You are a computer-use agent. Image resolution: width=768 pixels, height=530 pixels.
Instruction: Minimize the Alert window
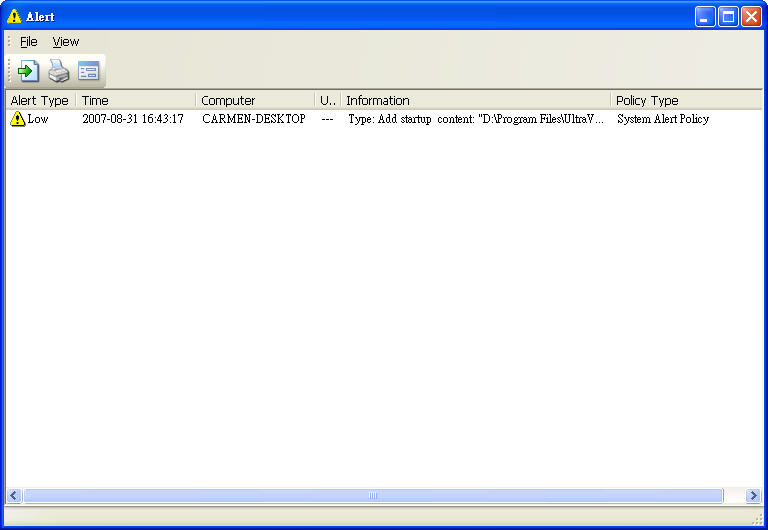705,17
